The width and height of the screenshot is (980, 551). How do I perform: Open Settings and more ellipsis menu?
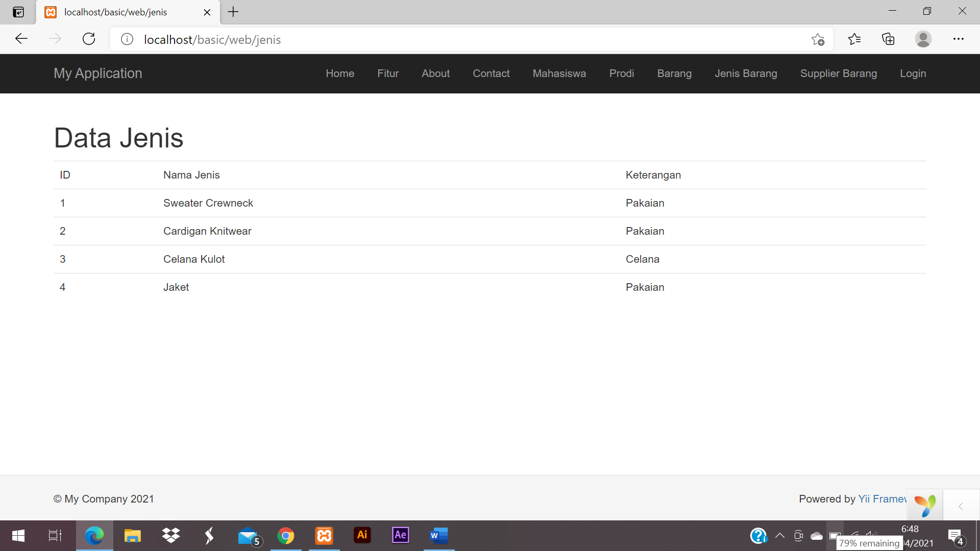958,39
